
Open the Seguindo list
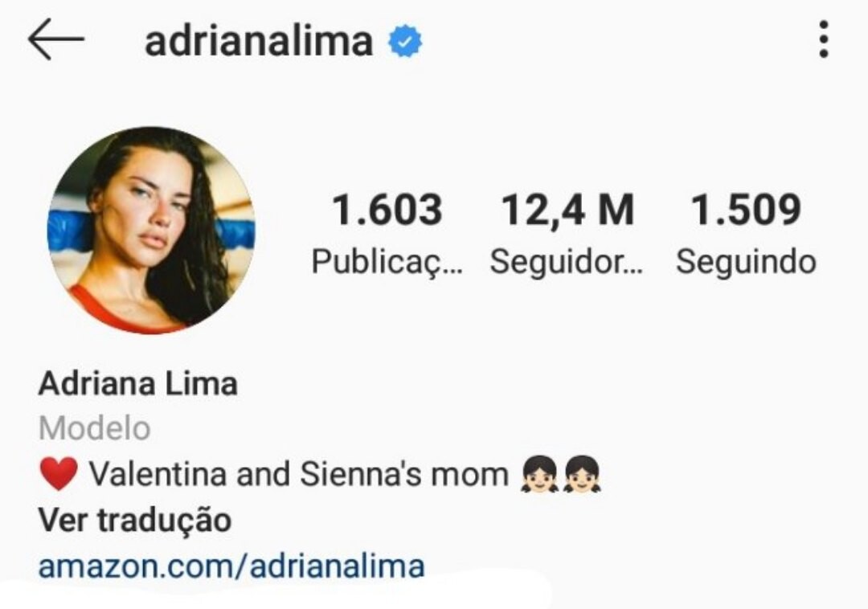(746, 262)
